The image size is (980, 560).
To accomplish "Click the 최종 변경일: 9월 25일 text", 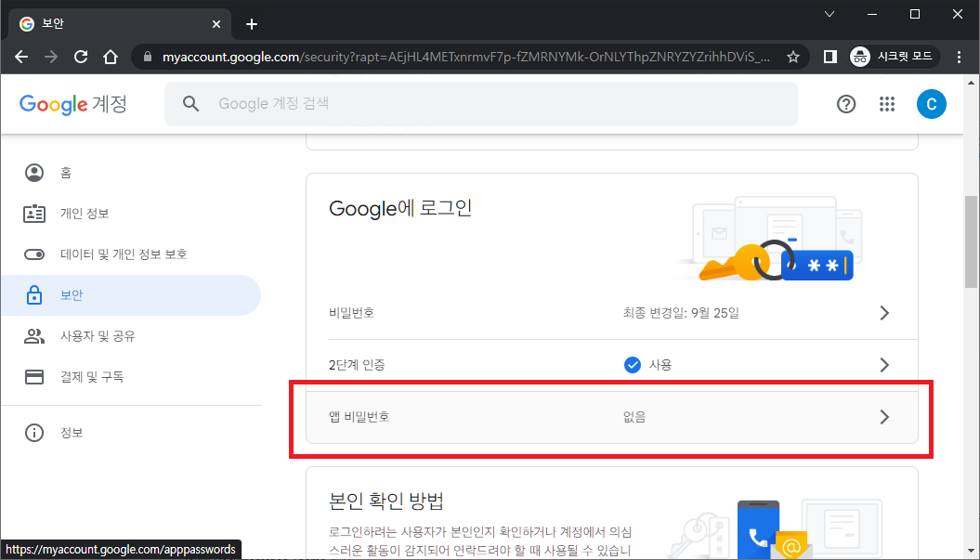I will [x=681, y=313].
